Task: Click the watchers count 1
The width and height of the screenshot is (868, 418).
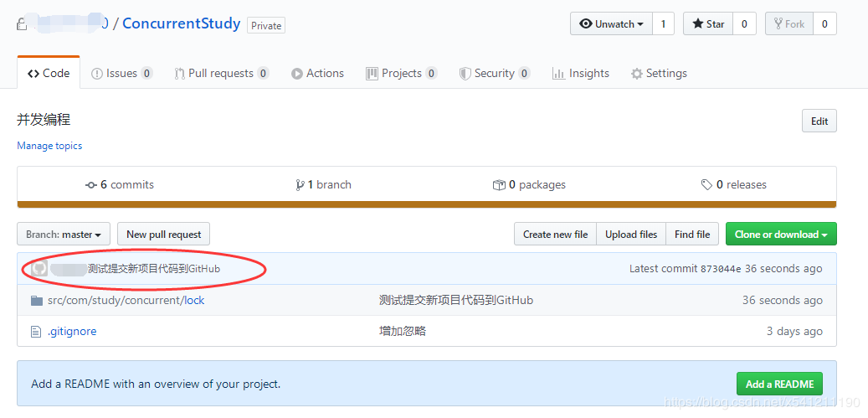Action: (663, 23)
